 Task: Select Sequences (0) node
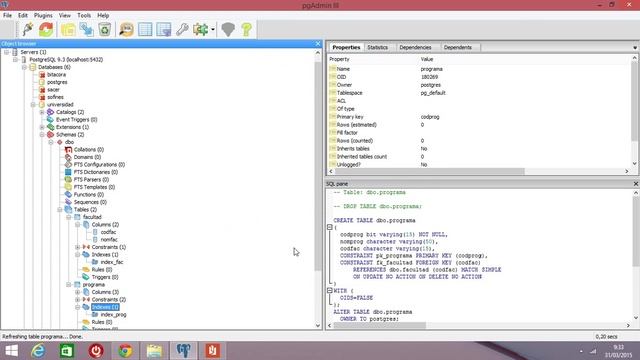click(x=90, y=202)
